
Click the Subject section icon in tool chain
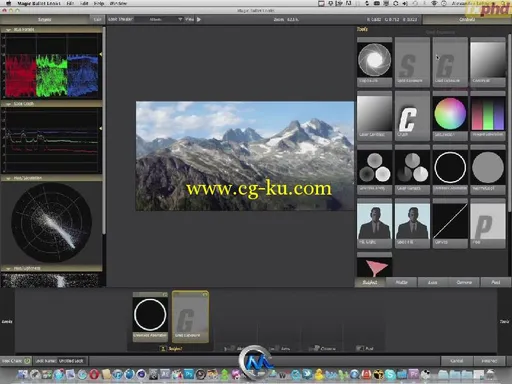tap(163, 349)
